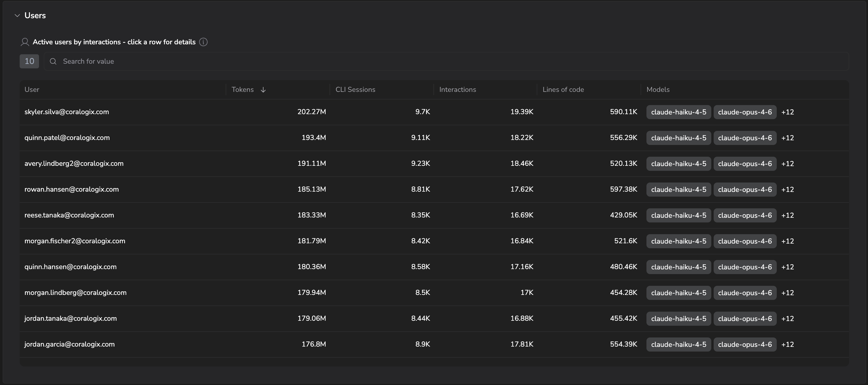Open skyler.silva@coralogix.com row details
The width and height of the screenshot is (868, 385).
click(x=434, y=112)
